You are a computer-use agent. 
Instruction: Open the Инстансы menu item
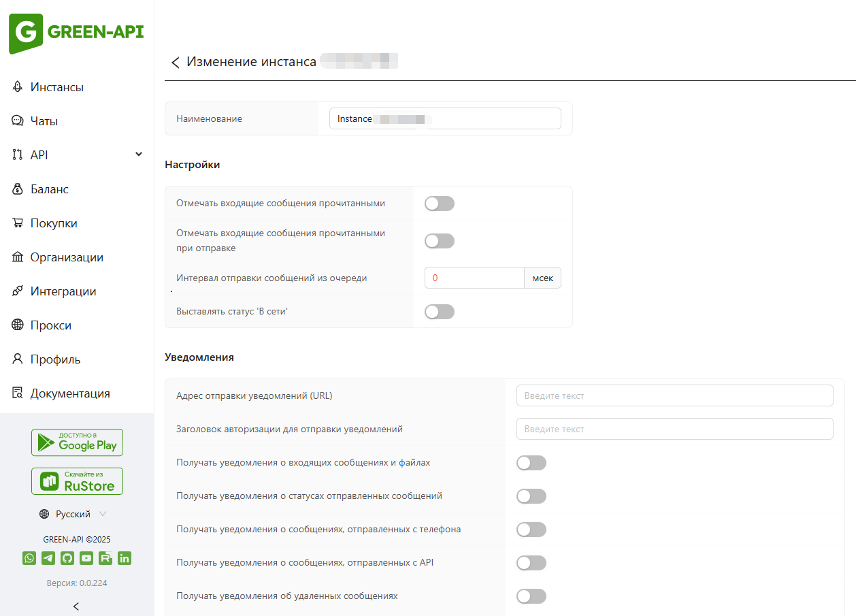coord(56,87)
